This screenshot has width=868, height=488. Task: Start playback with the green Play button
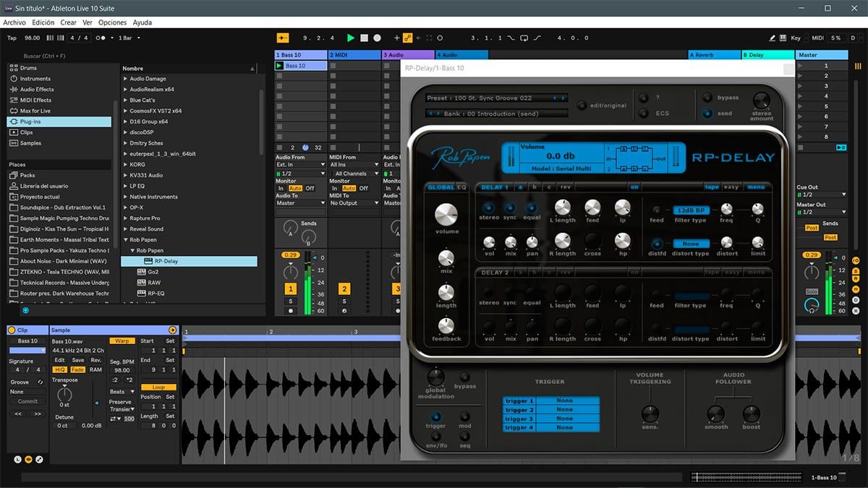pos(351,38)
